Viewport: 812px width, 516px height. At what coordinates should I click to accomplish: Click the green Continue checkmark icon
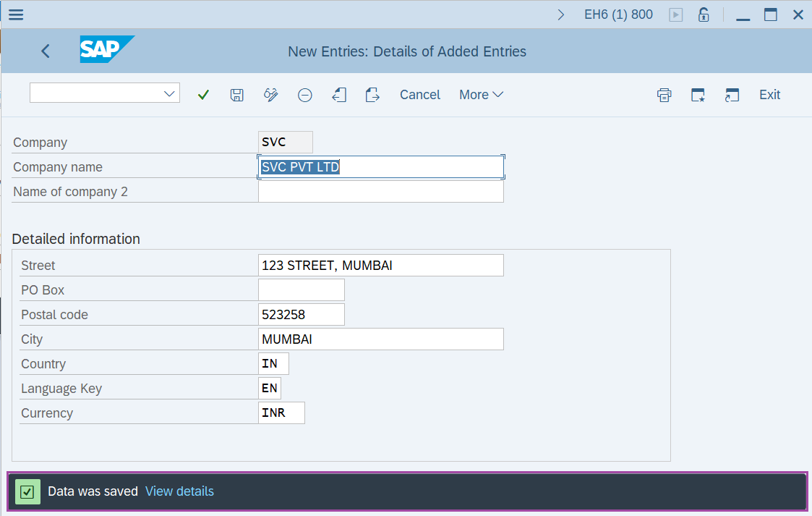[x=203, y=94]
